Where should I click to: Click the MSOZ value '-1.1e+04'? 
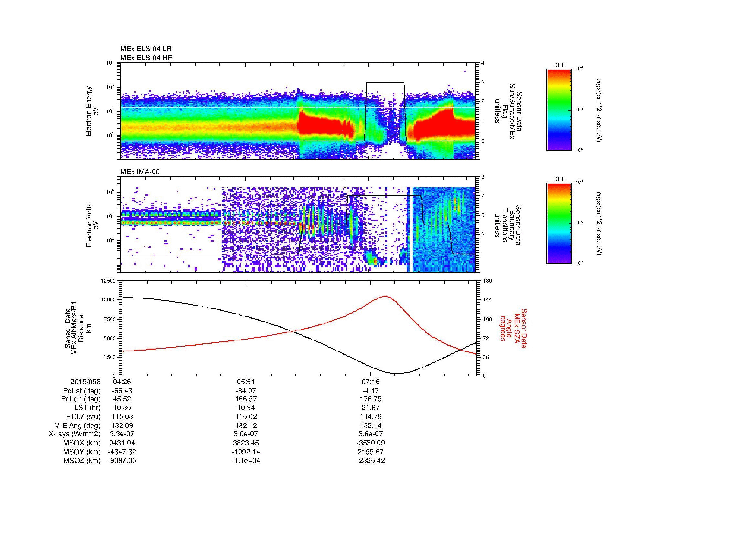pyautogui.click(x=246, y=461)
